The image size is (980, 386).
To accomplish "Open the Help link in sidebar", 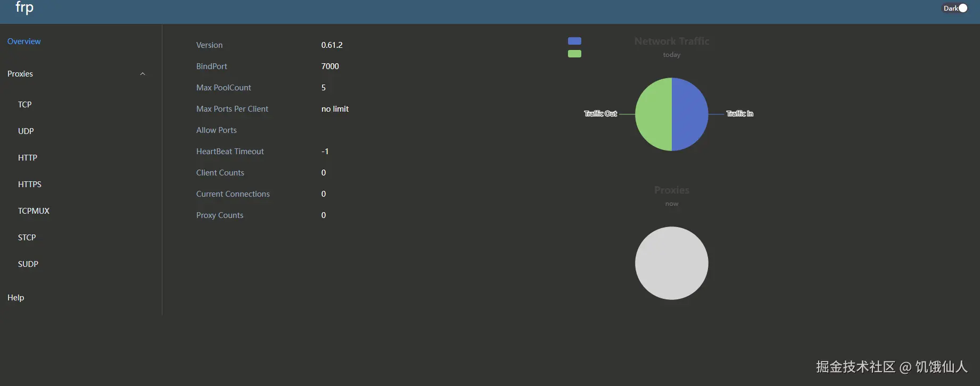I will [x=15, y=298].
